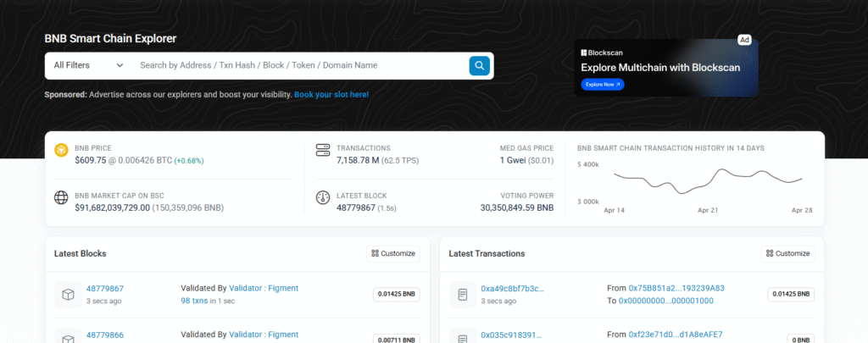Click the 0.01425 BNB block reward badge
Image resolution: width=868 pixels, height=343 pixels.
397,295
